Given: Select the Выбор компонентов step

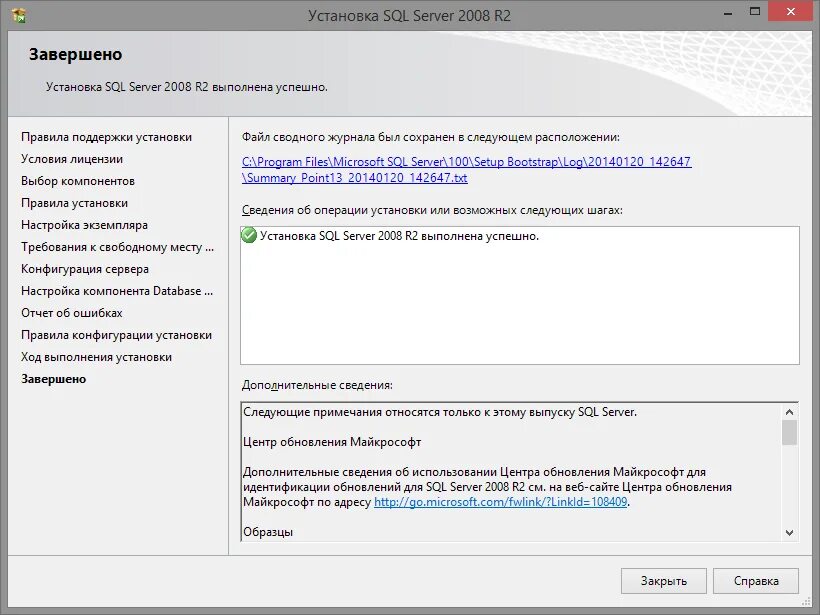Looking at the screenshot, I should tap(78, 181).
